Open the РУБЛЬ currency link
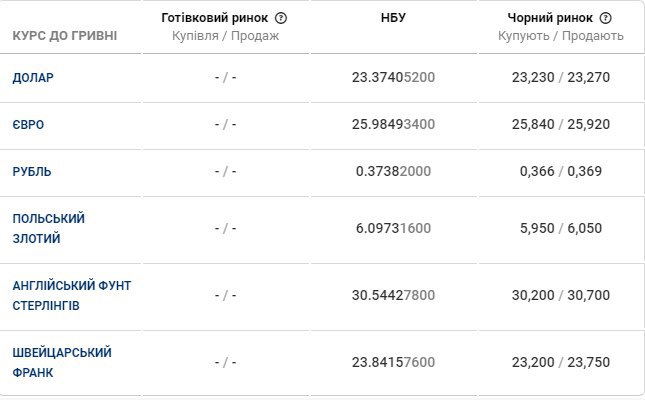Image resolution: width=645 pixels, height=400 pixels. tap(32, 171)
